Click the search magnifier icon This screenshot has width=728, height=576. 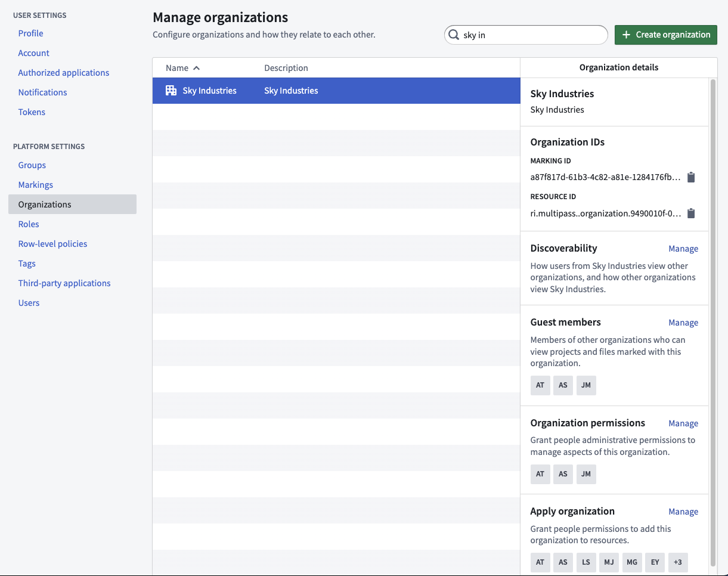click(454, 35)
